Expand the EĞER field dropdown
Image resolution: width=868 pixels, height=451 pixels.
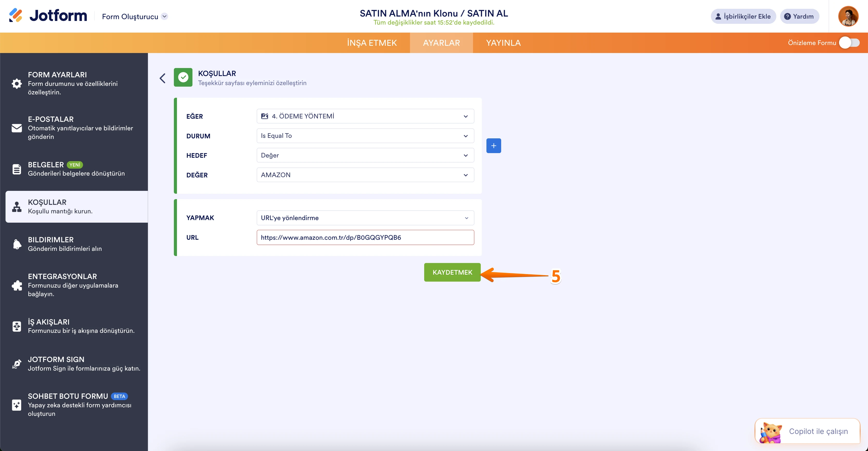pyautogui.click(x=365, y=116)
